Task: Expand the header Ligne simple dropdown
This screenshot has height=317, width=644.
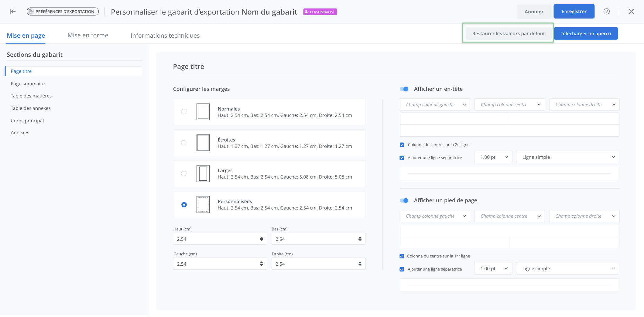Action: tap(567, 157)
